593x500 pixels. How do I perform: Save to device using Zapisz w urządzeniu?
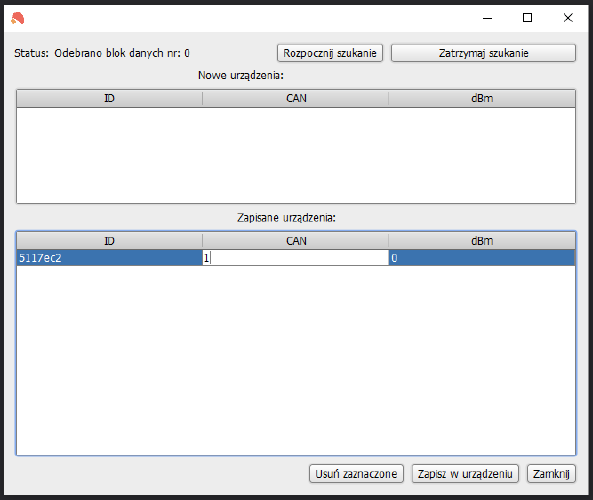click(x=465, y=474)
